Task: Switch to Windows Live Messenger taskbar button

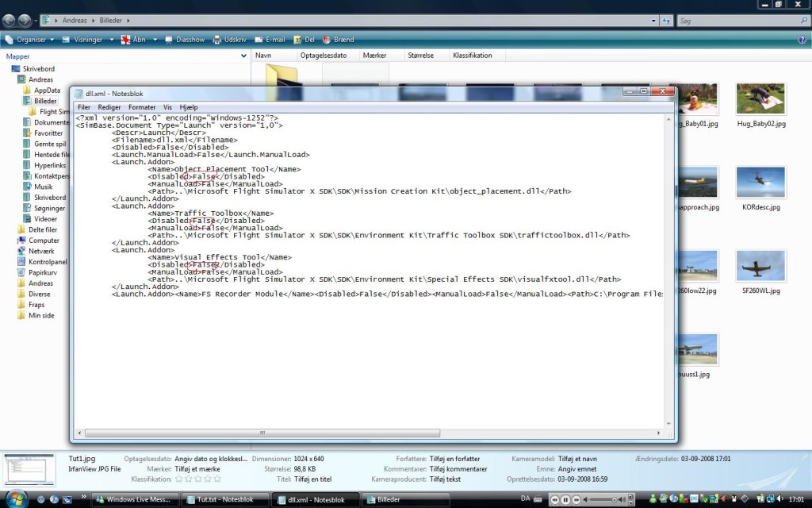Action: click(x=135, y=499)
